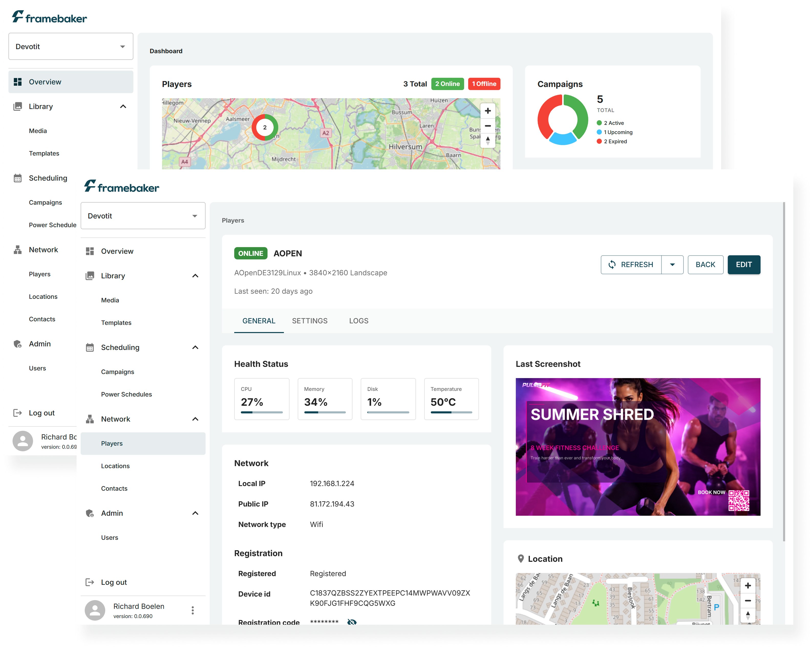Click the Log out icon

pyautogui.click(x=90, y=582)
